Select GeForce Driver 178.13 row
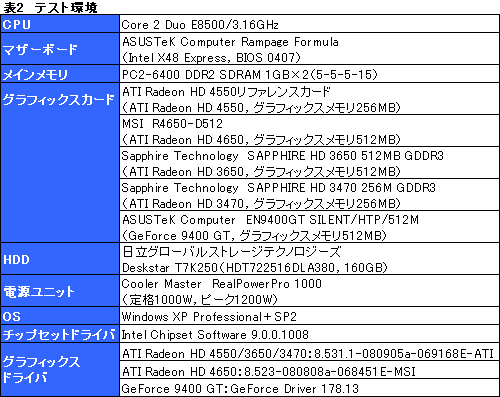The image size is (500, 397). [x=309, y=388]
